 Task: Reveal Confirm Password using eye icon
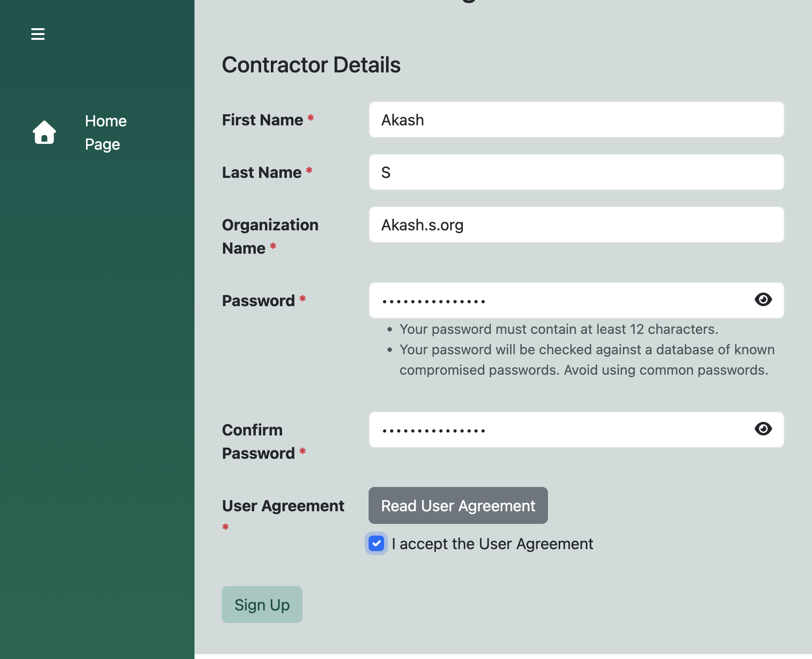point(763,429)
